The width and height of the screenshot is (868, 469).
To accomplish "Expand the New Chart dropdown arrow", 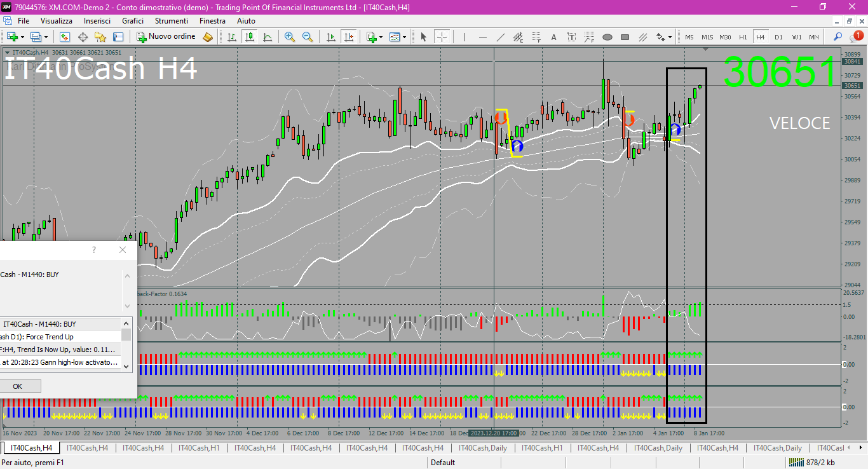I will [x=22, y=37].
